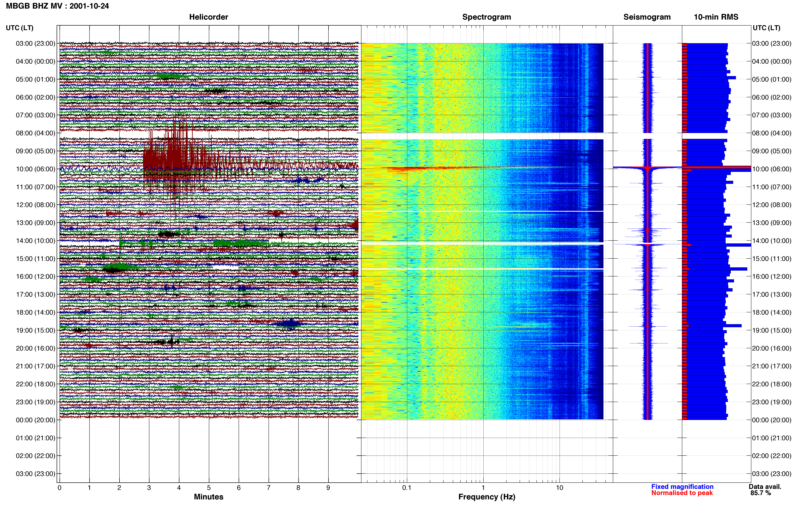
Task: Click the 10:00 (06:00) label on the helicorder axis
Action: [35, 169]
